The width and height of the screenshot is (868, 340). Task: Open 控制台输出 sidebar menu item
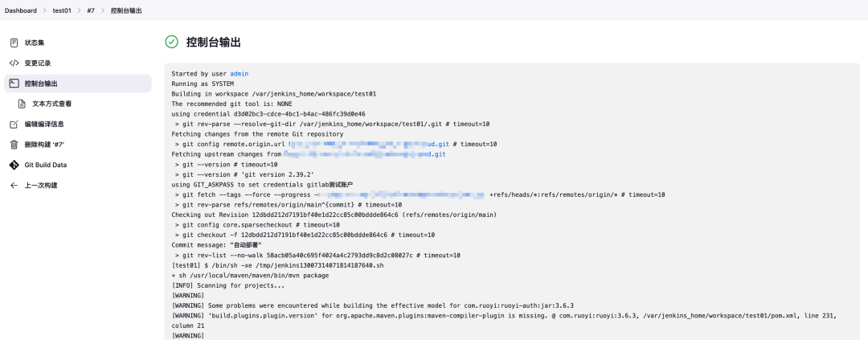tap(77, 84)
